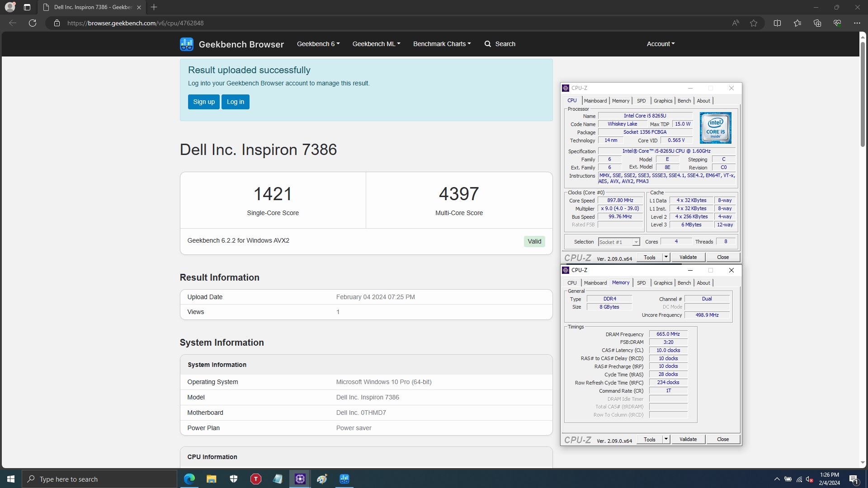The width and height of the screenshot is (868, 488).
Task: Open the Collections icon in Edge
Action: coord(817,23)
